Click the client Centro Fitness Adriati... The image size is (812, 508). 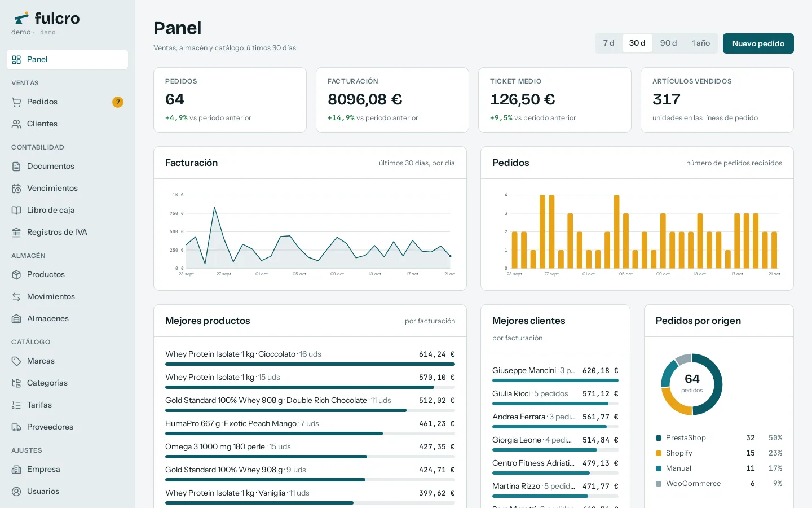[x=533, y=463]
